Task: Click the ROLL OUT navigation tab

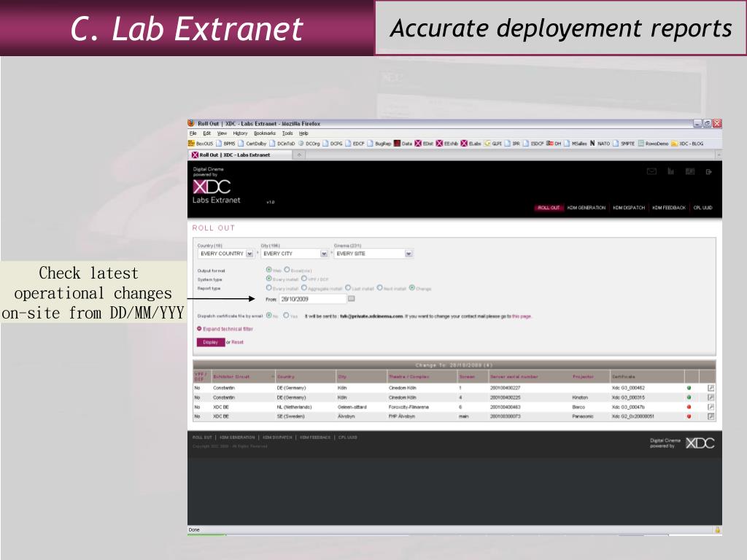Action: pos(549,208)
